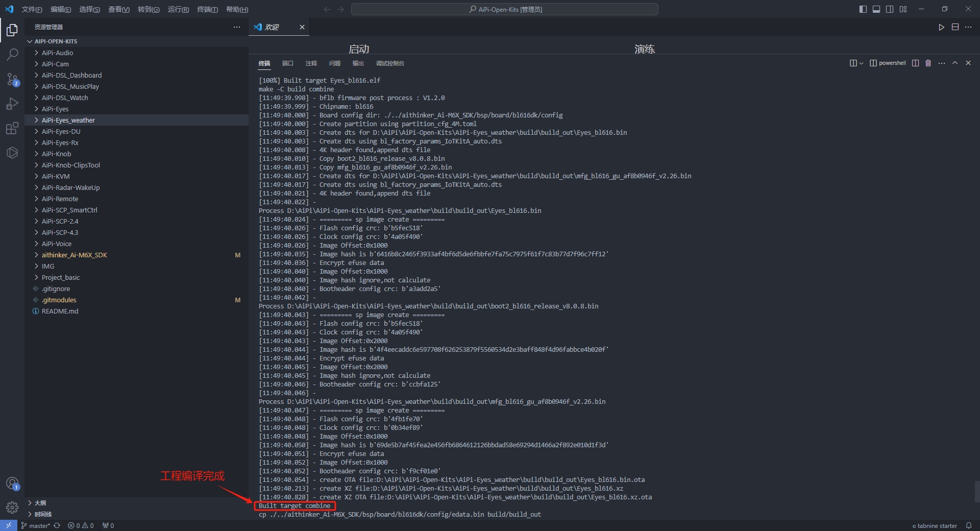980x531 pixels.
Task: Expand the AiPi-SCP_SmartCtrl folder
Action: click(x=137, y=210)
